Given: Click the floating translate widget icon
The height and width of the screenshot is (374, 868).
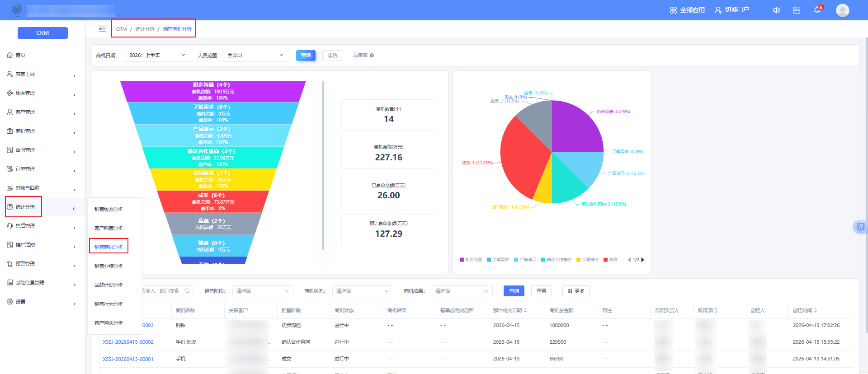Looking at the screenshot, I should (x=860, y=226).
